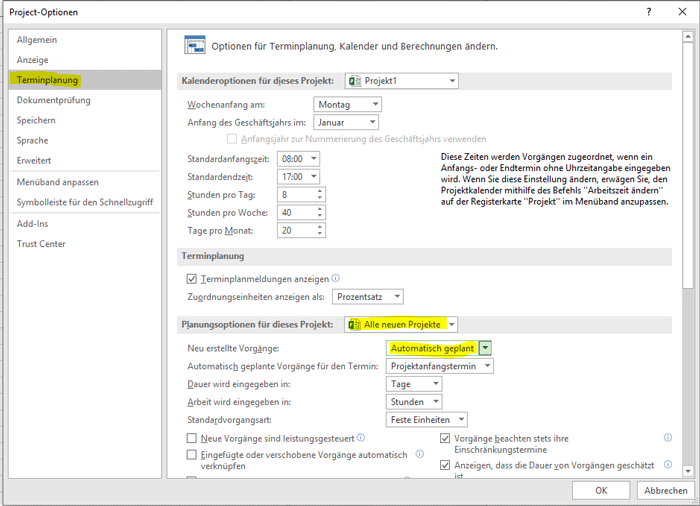700x506 pixels.
Task: Open the Wochenanfang am dropdown
Action: [x=347, y=104]
